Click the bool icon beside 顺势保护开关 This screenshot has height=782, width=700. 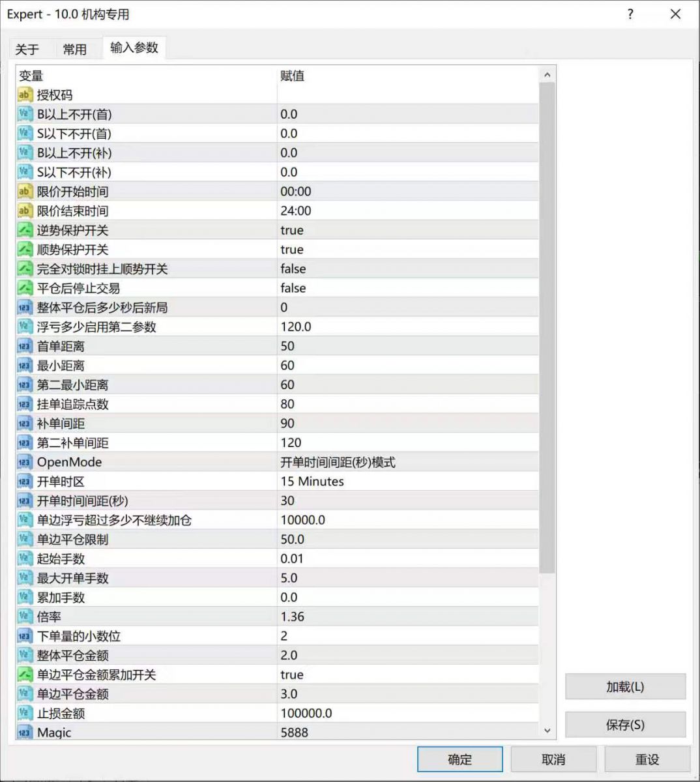pyautogui.click(x=24, y=250)
